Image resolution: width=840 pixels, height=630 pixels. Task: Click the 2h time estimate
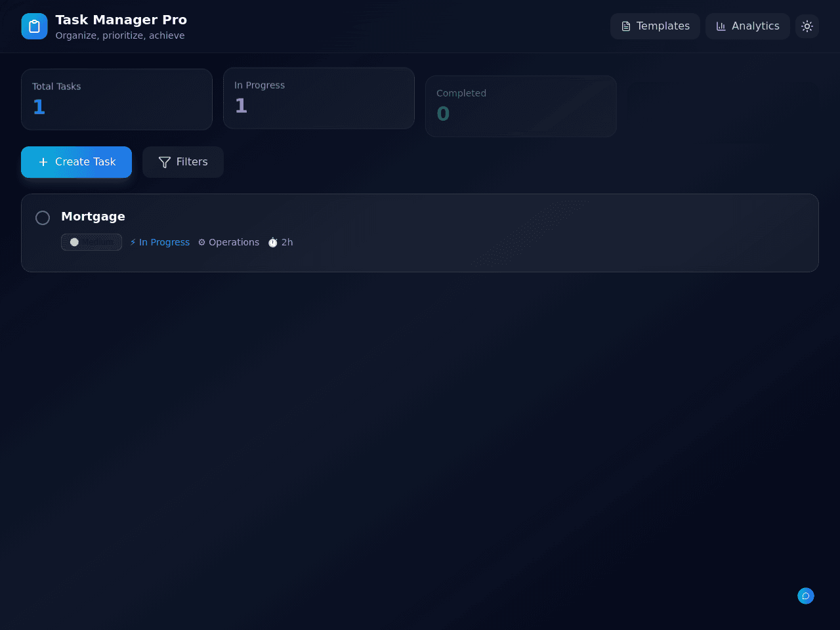pos(280,242)
